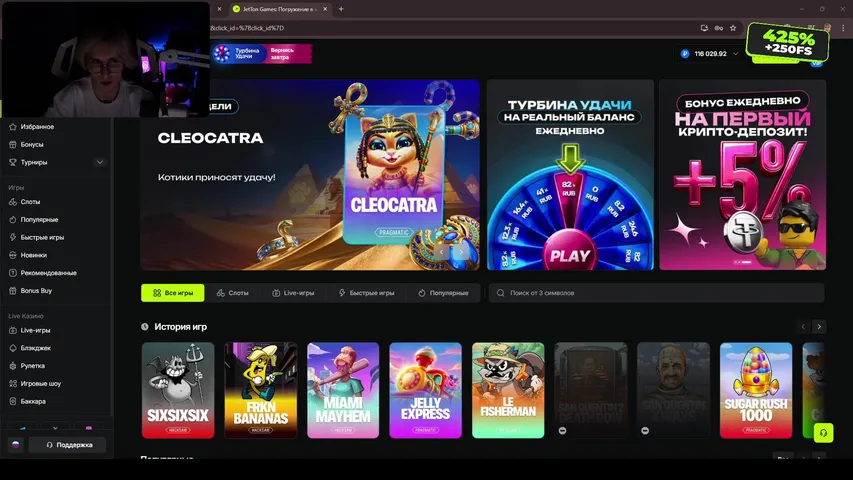
Task: Show previous slide in Cleocatra banner
Action: (442, 252)
